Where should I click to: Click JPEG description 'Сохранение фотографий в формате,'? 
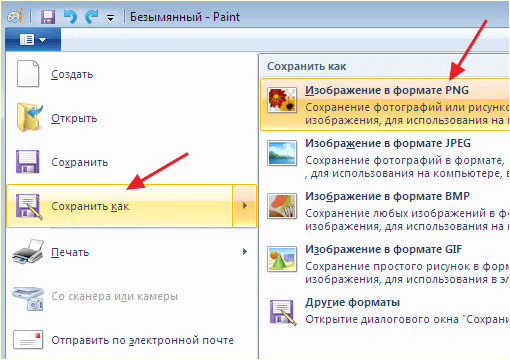coord(405,160)
